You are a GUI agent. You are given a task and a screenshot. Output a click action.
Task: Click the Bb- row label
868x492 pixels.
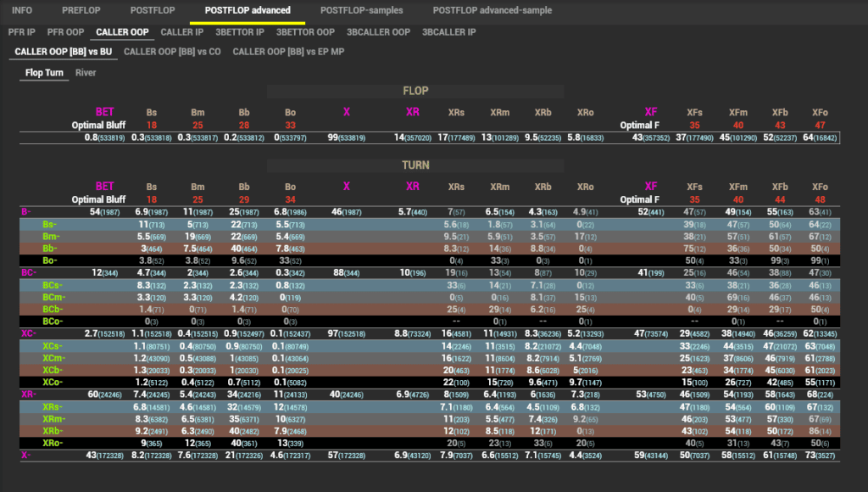(x=50, y=249)
